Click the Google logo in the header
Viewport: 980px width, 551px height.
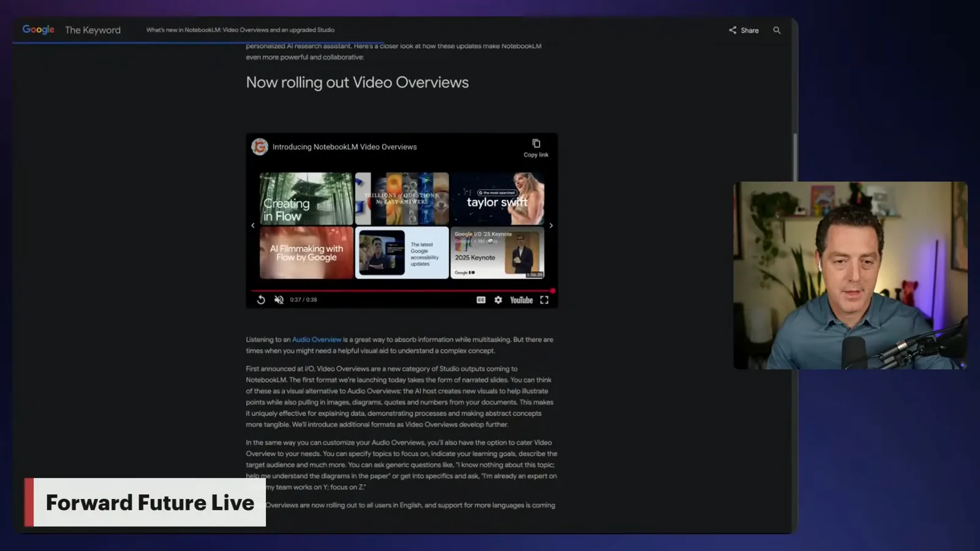click(x=38, y=29)
